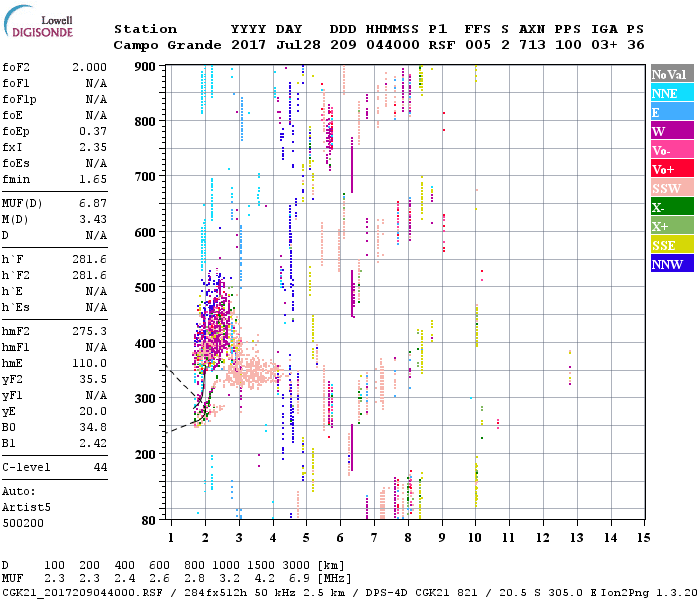Select the NNE cyan legend swatch
Image resolution: width=700 pixels, height=600 pixels.
click(672, 93)
